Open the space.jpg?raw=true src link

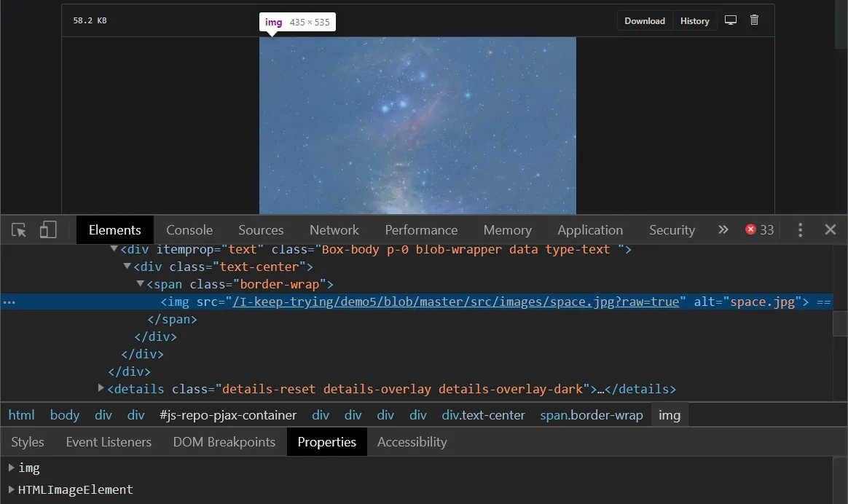tap(455, 302)
